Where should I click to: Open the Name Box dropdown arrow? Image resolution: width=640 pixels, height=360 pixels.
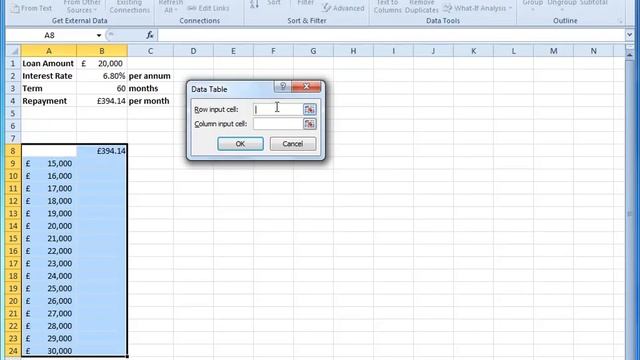tap(99, 36)
